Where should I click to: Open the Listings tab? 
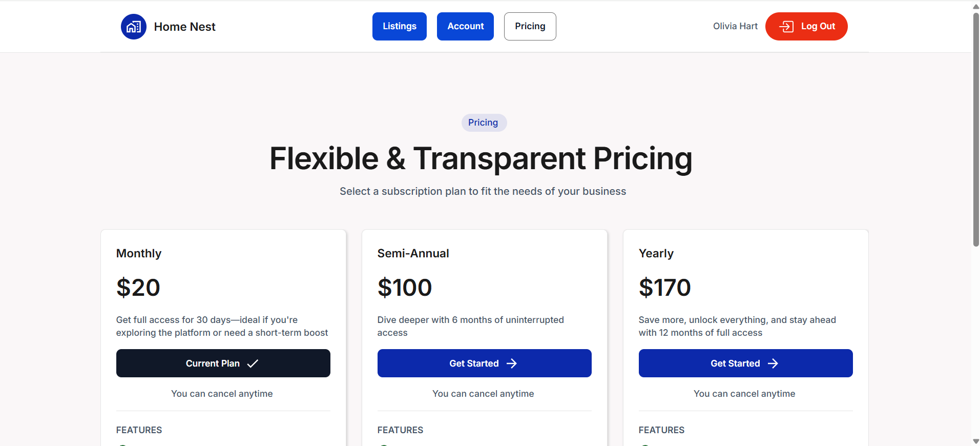coord(400,26)
